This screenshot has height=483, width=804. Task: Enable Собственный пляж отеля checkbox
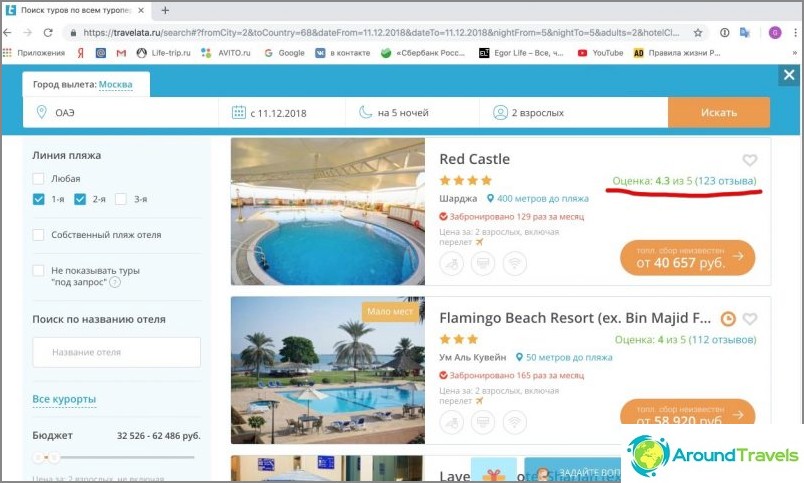click(x=38, y=235)
